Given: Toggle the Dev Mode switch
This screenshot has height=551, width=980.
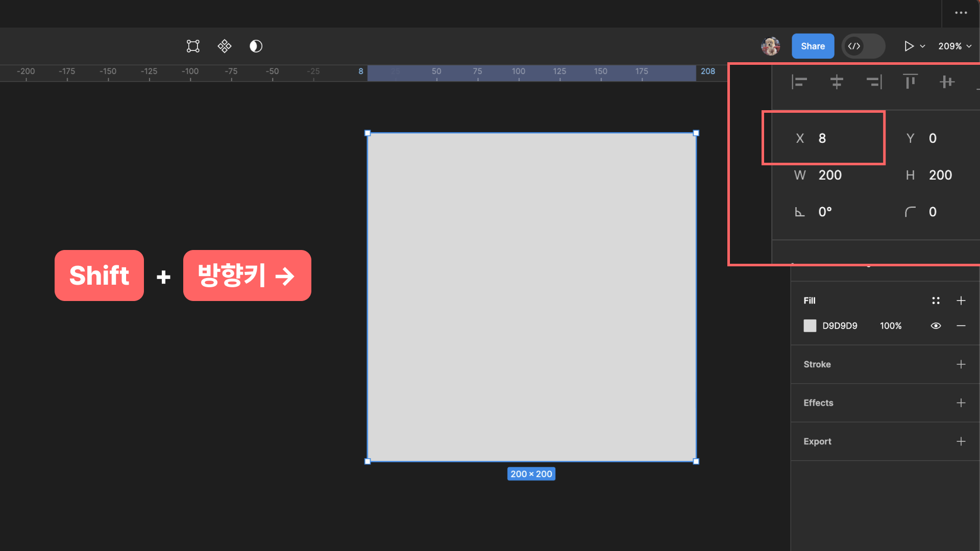Looking at the screenshot, I should 863,46.
